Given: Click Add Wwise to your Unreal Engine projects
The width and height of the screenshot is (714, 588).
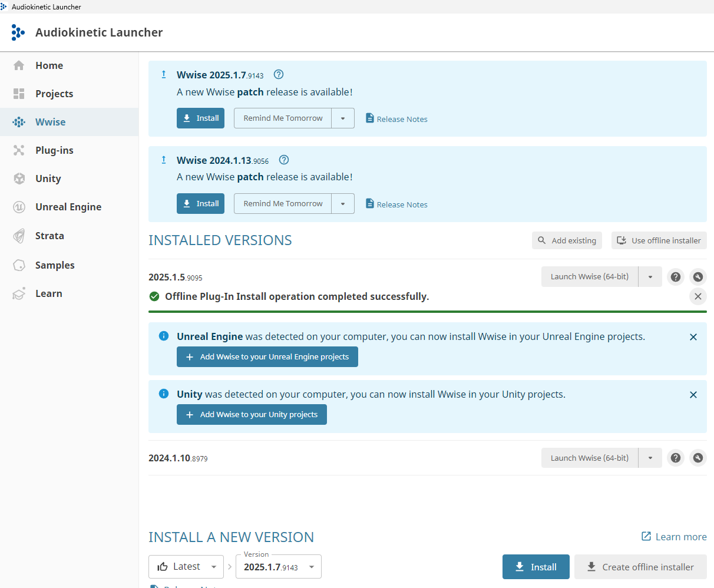Looking at the screenshot, I should pyautogui.click(x=267, y=356).
